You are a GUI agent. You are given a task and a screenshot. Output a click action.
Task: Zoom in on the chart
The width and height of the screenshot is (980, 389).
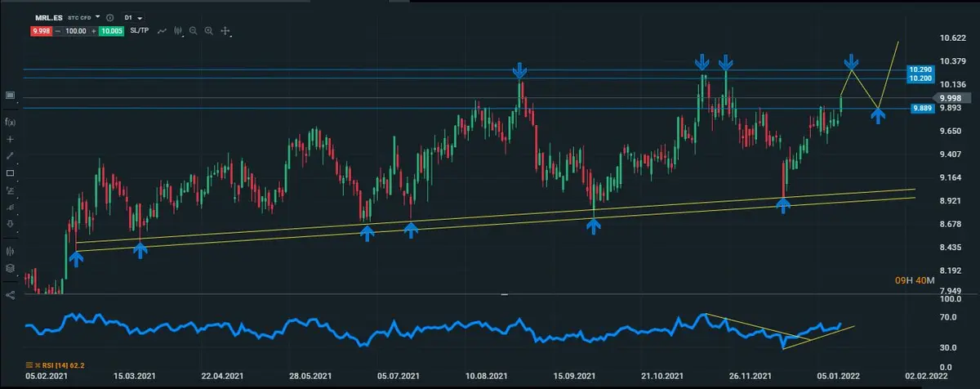209,30
